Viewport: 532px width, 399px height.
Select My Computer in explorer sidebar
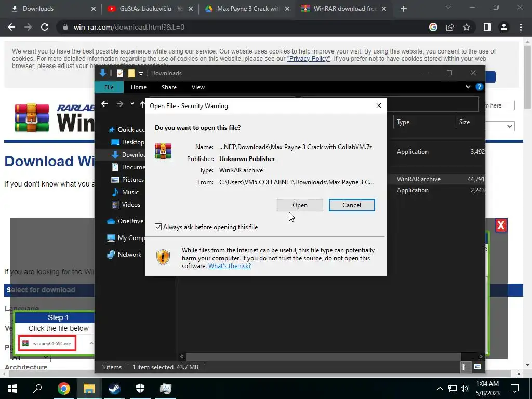[126, 238]
